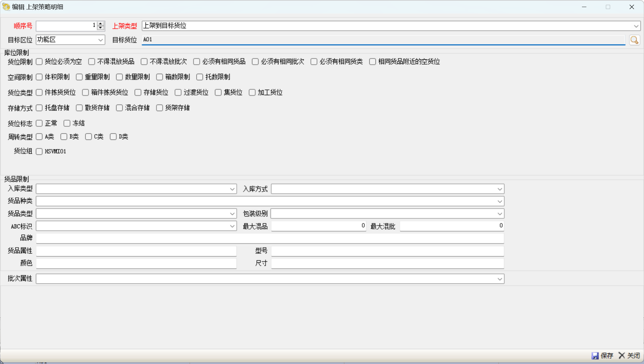
Task: Tick the 存储货位 checkbox
Action: pyautogui.click(x=138, y=93)
